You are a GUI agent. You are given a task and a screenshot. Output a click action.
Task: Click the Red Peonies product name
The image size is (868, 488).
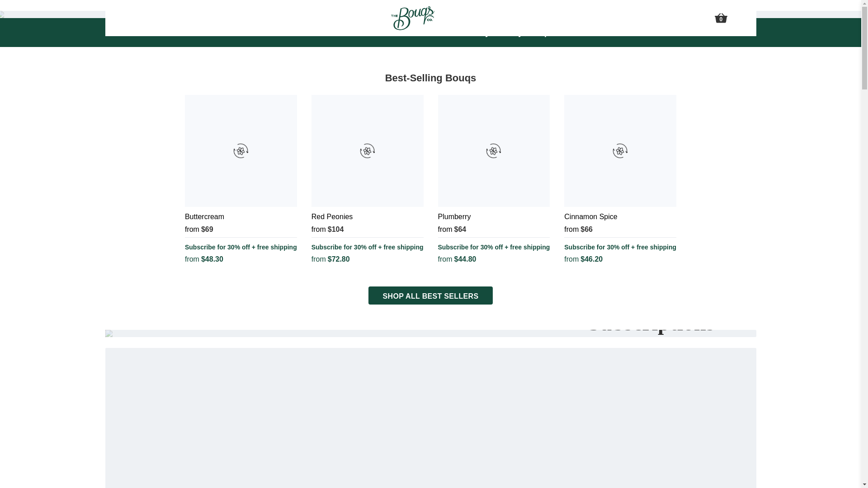pyautogui.click(x=332, y=217)
